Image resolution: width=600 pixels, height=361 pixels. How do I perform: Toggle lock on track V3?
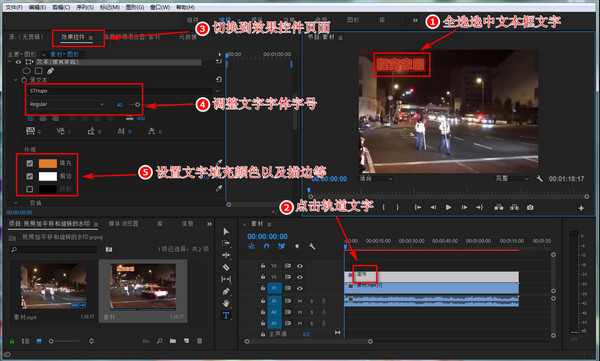coord(262,265)
